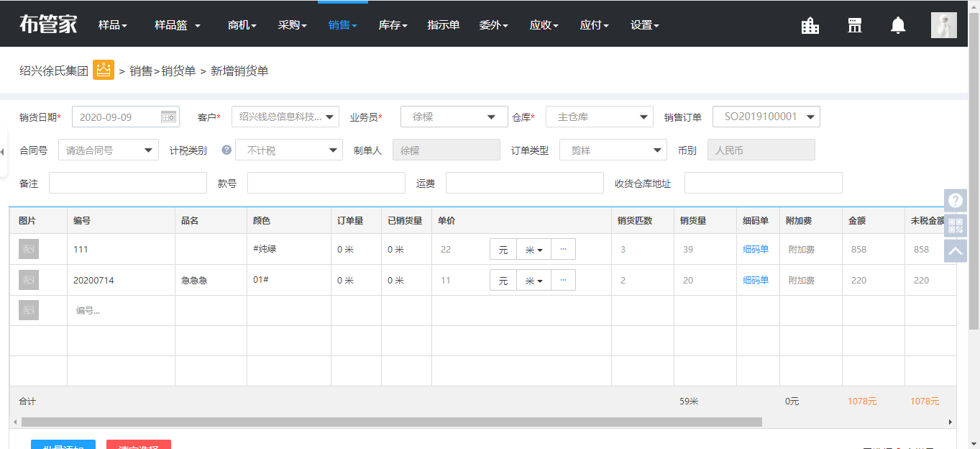
Task: Click the 收货仓库地址 input field
Action: point(764,183)
